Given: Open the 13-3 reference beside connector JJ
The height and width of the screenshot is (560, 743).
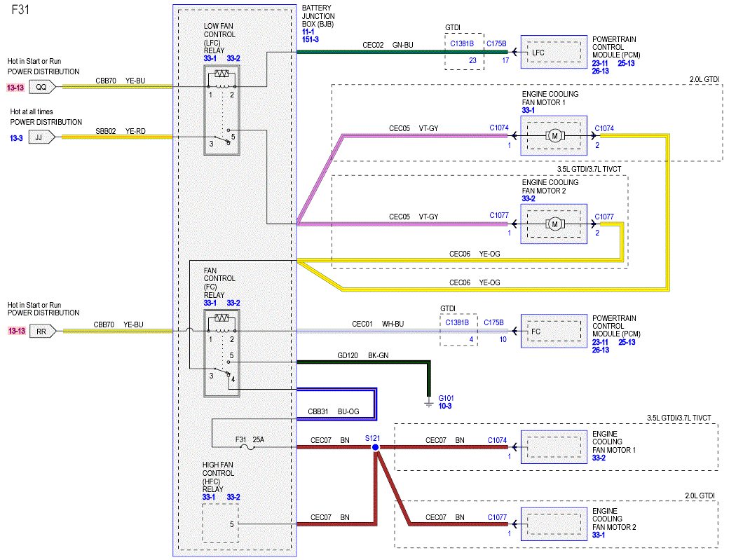Looking at the screenshot, I should pyautogui.click(x=16, y=138).
